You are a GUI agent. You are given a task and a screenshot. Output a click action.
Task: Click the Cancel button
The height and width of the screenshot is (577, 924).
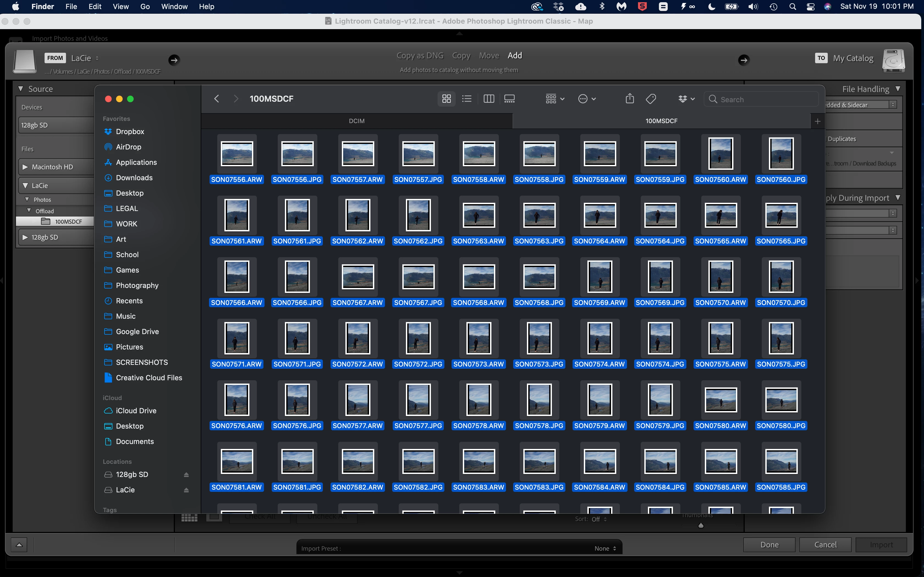(825, 545)
